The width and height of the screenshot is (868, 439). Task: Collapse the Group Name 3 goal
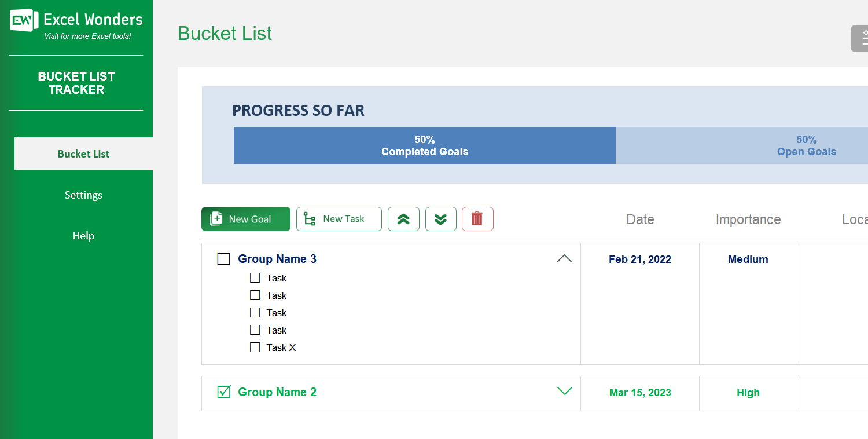(x=564, y=258)
